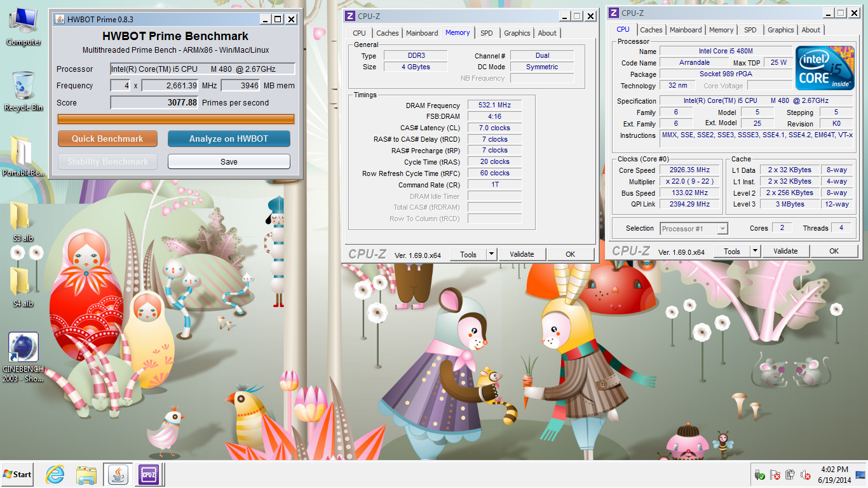868x488 pixels.
Task: Open About tab in the right CPU-Z window
Action: click(811, 30)
